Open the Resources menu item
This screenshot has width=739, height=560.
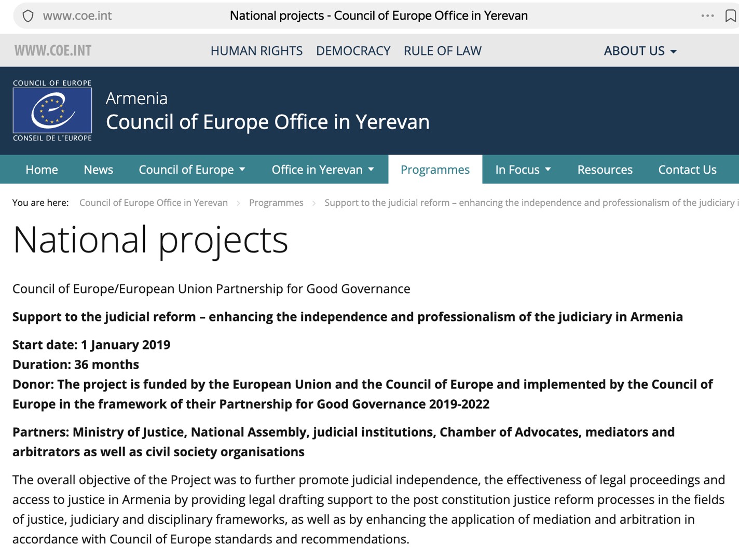tap(605, 170)
